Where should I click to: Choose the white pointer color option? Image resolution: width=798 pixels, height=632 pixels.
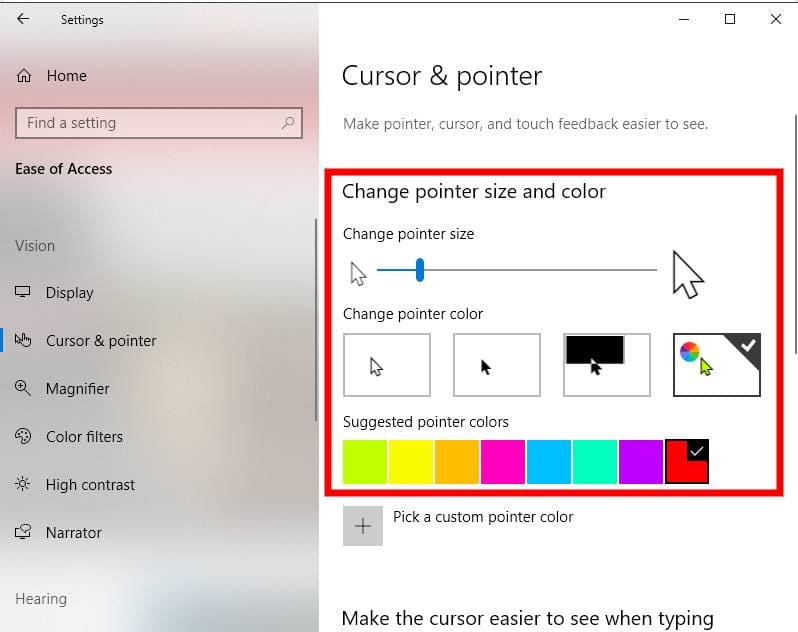[x=387, y=365]
